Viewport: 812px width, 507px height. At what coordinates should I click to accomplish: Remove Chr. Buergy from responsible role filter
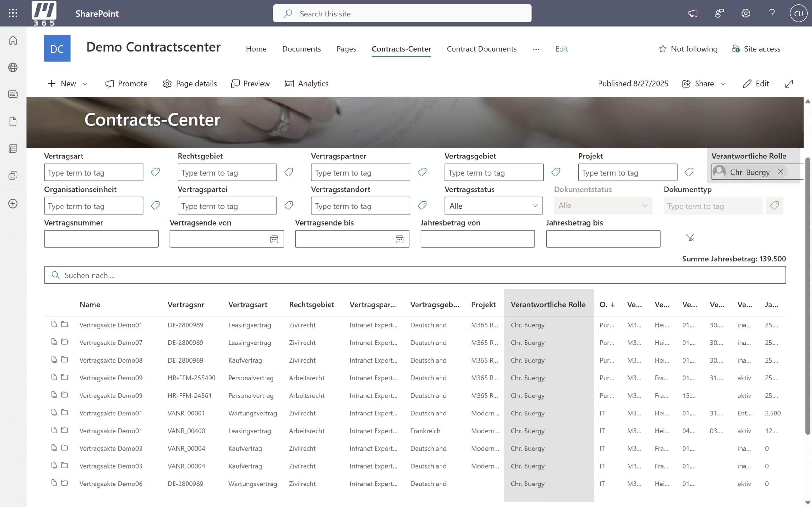(781, 172)
